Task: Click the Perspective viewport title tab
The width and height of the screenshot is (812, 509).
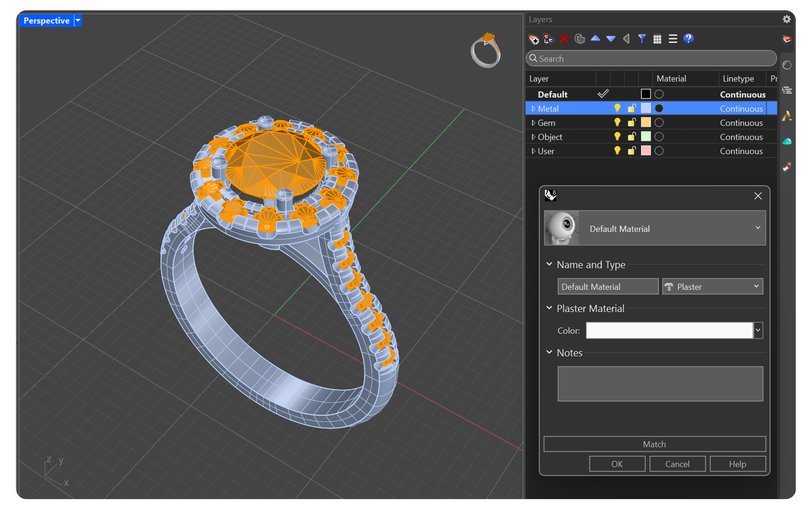Action: (47, 20)
